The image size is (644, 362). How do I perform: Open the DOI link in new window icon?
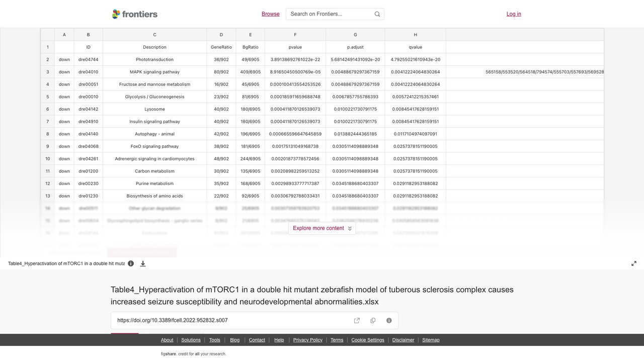[357, 320]
